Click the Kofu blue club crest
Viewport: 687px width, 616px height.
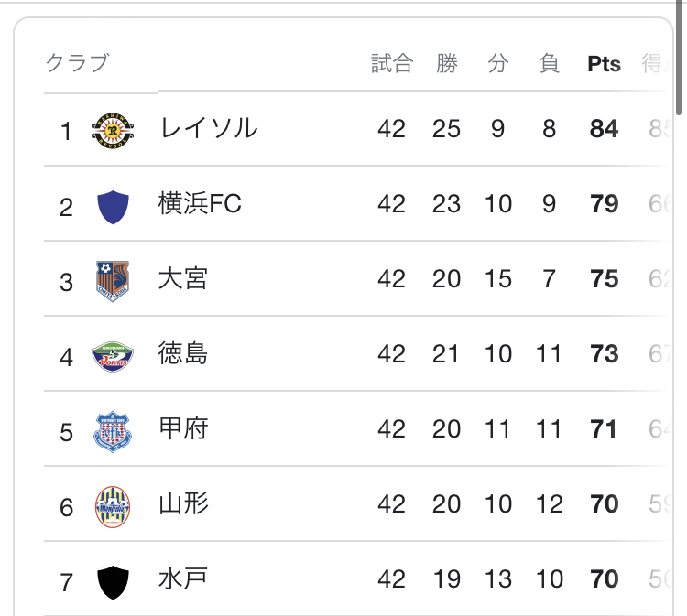113,430
